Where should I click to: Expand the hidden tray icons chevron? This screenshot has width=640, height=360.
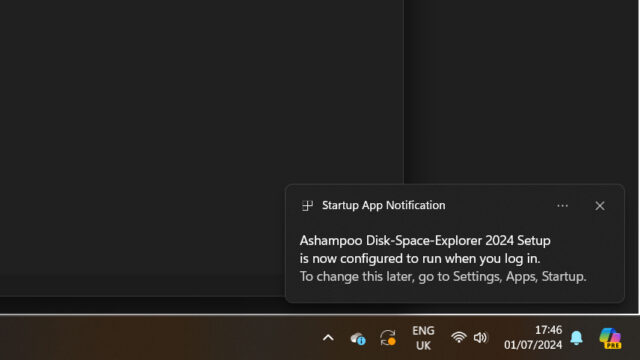point(328,338)
